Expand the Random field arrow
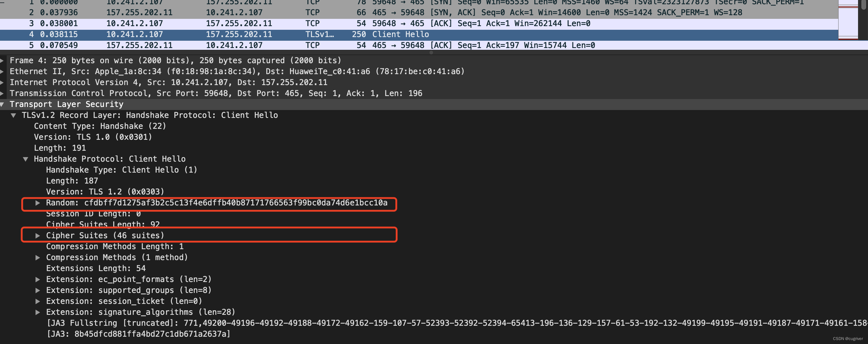868x344 pixels. click(x=38, y=203)
